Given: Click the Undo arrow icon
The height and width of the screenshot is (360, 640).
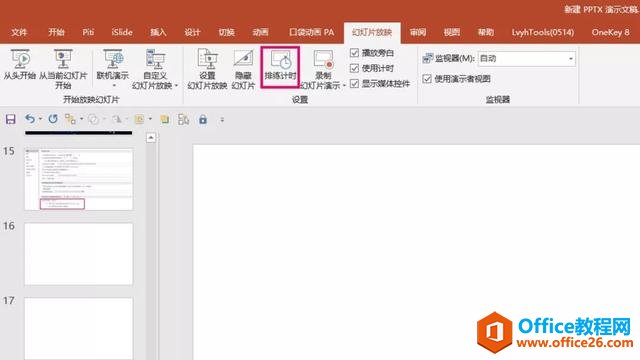Looking at the screenshot, I should [30, 119].
